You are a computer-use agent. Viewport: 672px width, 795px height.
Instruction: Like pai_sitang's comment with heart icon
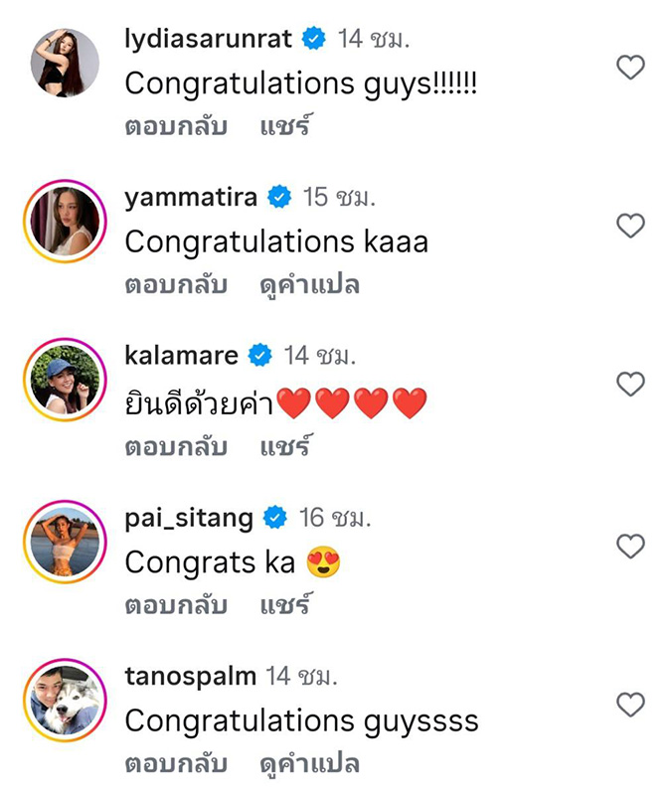click(x=630, y=546)
